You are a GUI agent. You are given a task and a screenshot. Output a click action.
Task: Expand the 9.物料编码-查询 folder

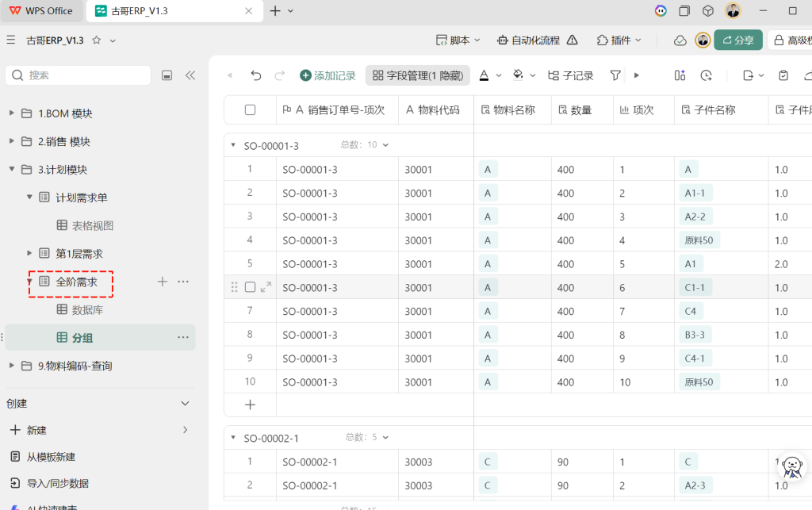11,366
